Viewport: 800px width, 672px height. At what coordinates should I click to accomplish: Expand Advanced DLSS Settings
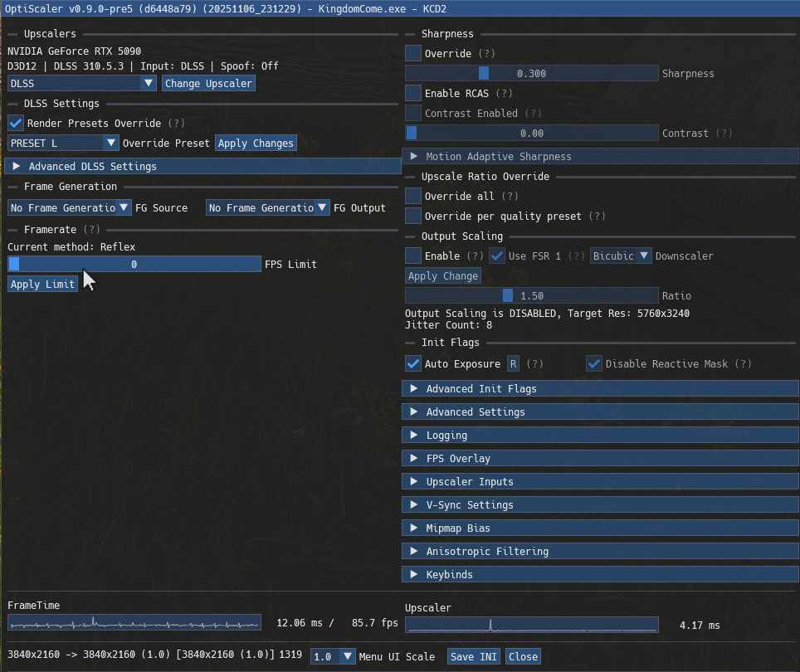tap(202, 166)
